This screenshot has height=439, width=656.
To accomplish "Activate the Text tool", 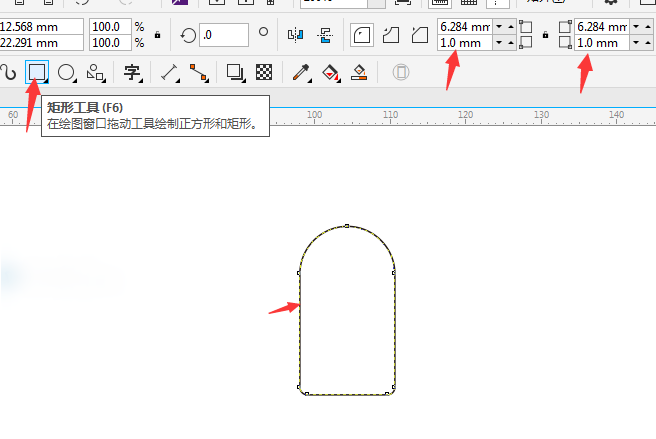I will [132, 72].
